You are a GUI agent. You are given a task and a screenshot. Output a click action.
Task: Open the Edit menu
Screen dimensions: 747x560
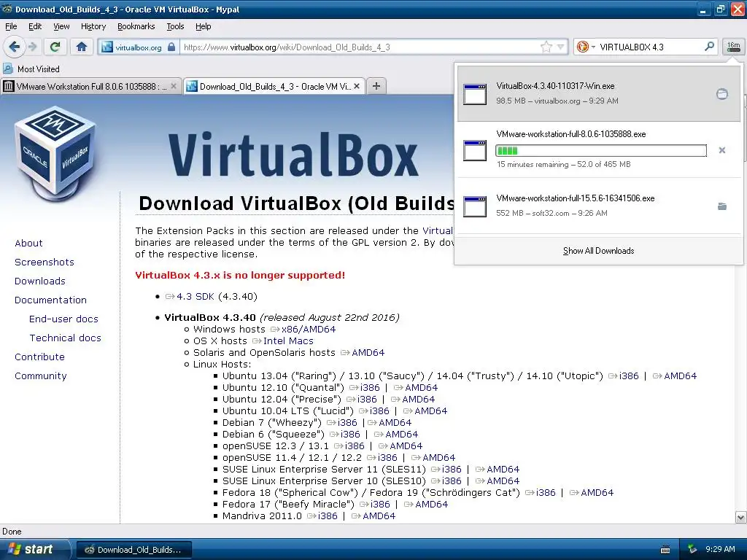point(35,26)
